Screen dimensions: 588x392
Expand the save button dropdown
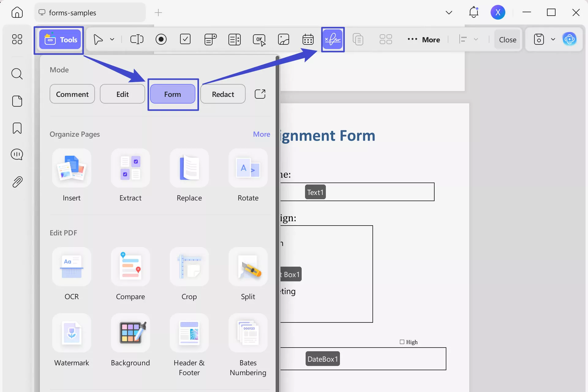[x=553, y=39]
